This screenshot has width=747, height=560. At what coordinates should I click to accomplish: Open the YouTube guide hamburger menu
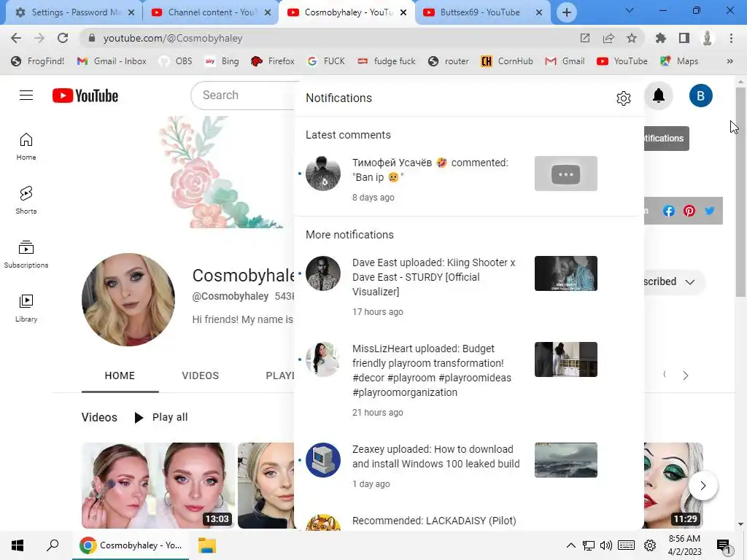coord(26,96)
